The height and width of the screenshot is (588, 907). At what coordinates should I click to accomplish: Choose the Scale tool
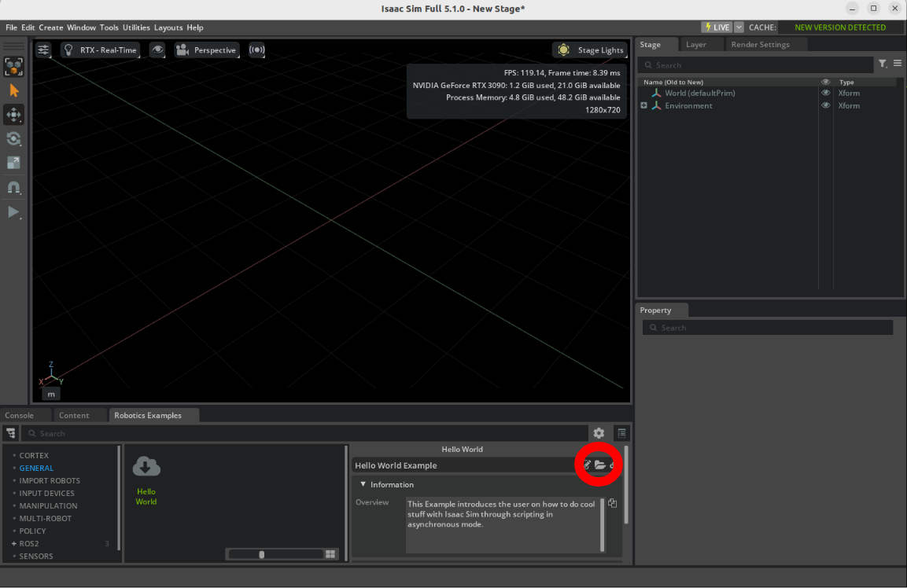click(x=13, y=163)
